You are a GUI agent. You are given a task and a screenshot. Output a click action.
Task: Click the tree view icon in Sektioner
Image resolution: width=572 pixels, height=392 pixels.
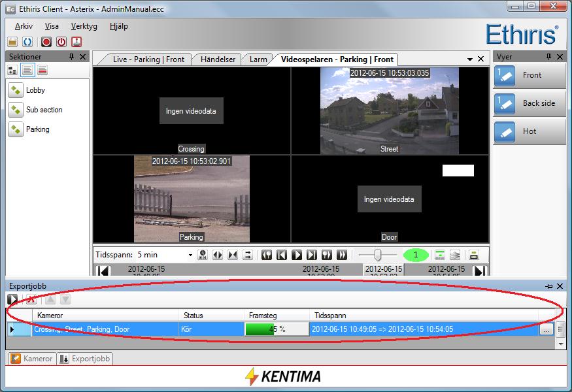point(12,70)
